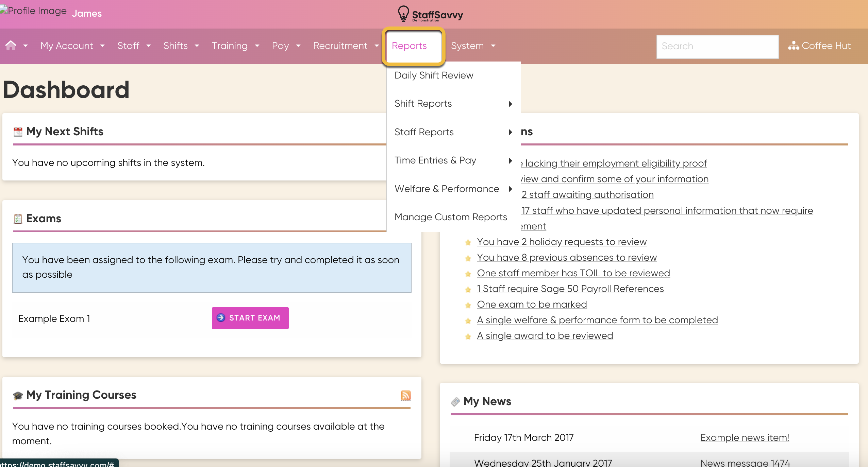868x467 pixels.
Task: Select the star next to welfare form
Action: coord(468,321)
